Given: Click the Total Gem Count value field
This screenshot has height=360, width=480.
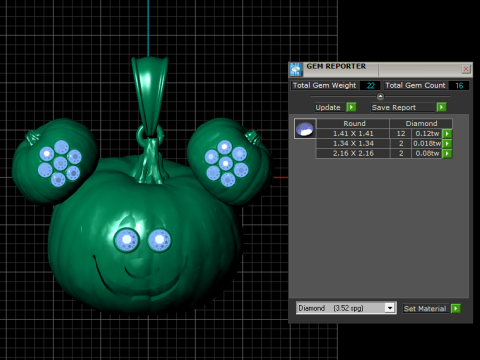Looking at the screenshot, I should 459,86.
